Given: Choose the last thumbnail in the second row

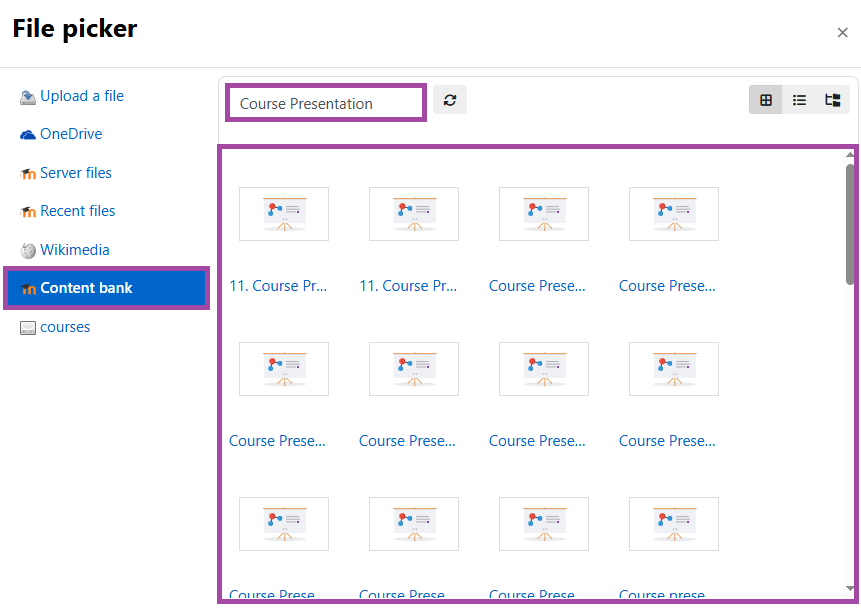Looking at the screenshot, I should point(674,369).
